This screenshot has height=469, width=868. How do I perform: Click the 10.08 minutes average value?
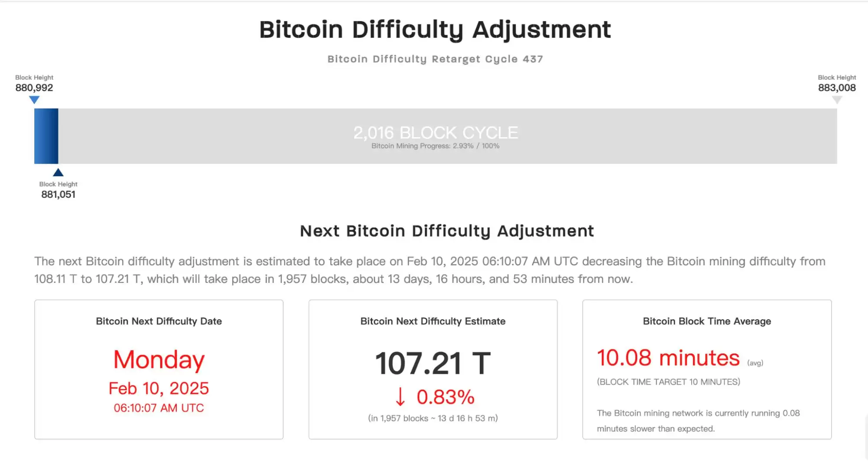point(668,358)
